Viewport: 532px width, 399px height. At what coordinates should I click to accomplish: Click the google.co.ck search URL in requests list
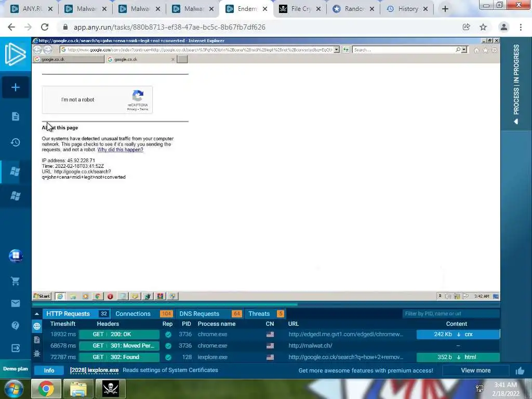point(345,357)
